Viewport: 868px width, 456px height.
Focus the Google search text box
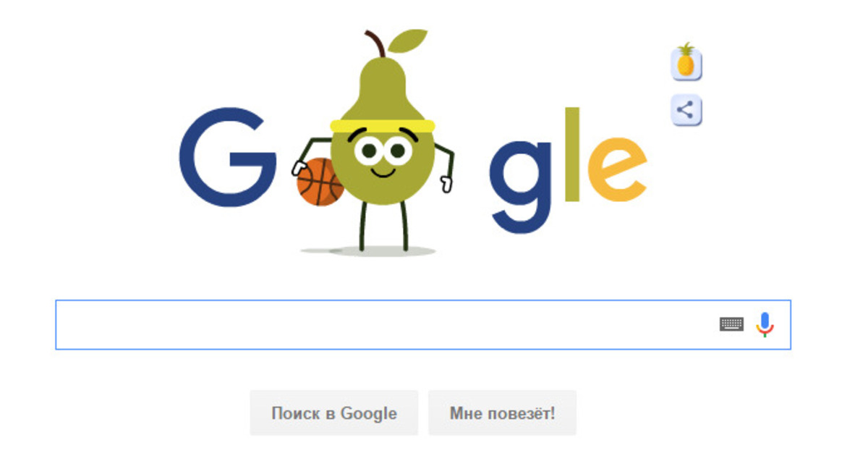click(422, 324)
